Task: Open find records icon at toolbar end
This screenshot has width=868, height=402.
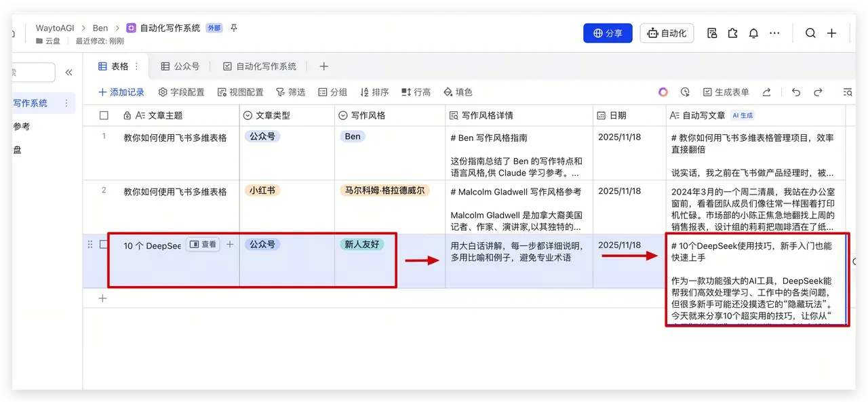Action: (848, 92)
